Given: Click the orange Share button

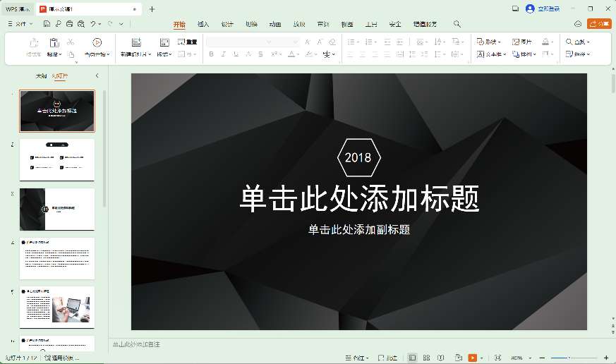Looking at the screenshot, I should coord(599,24).
